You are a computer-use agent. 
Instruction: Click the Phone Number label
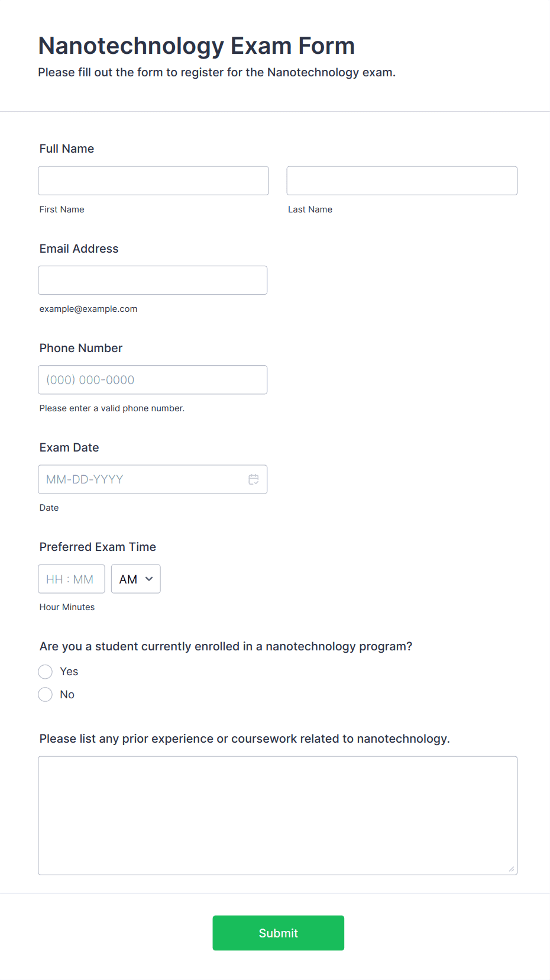(81, 348)
